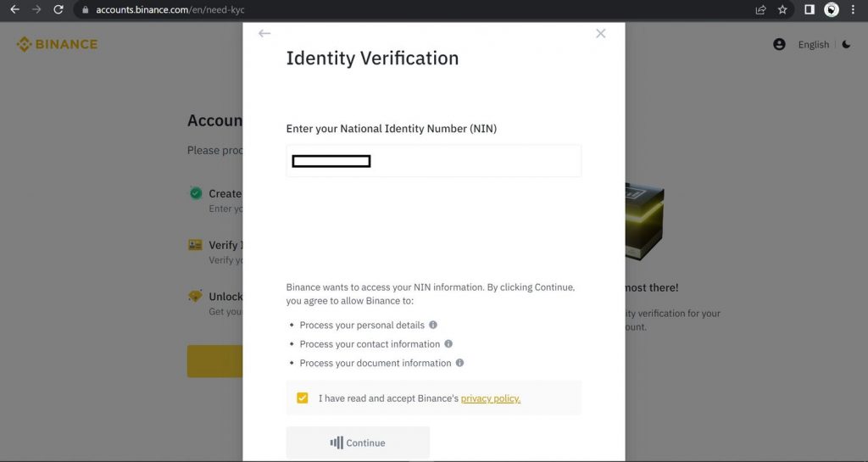Image resolution: width=868 pixels, height=462 pixels.
Task: Click the browser back arrow
Action: [15, 9]
